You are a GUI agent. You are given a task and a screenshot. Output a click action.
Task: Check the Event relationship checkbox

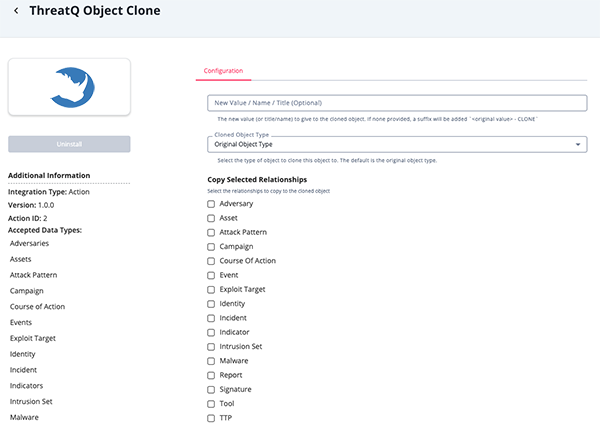[211, 275]
